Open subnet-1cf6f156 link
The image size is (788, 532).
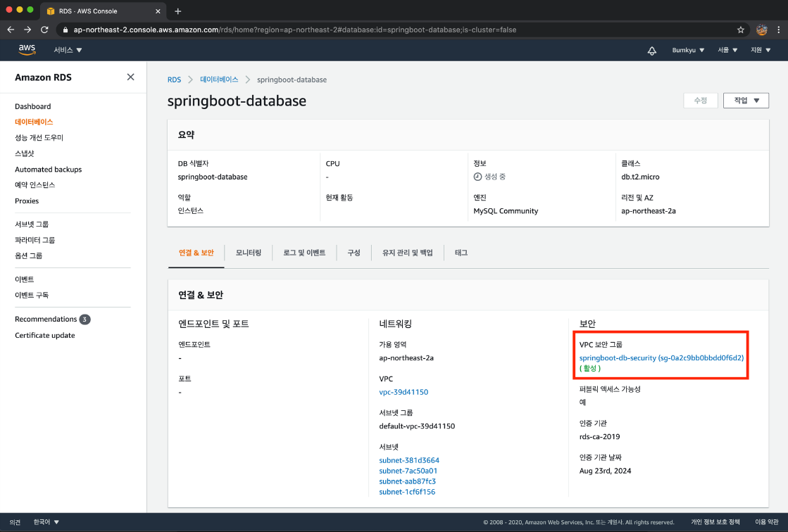click(x=407, y=492)
